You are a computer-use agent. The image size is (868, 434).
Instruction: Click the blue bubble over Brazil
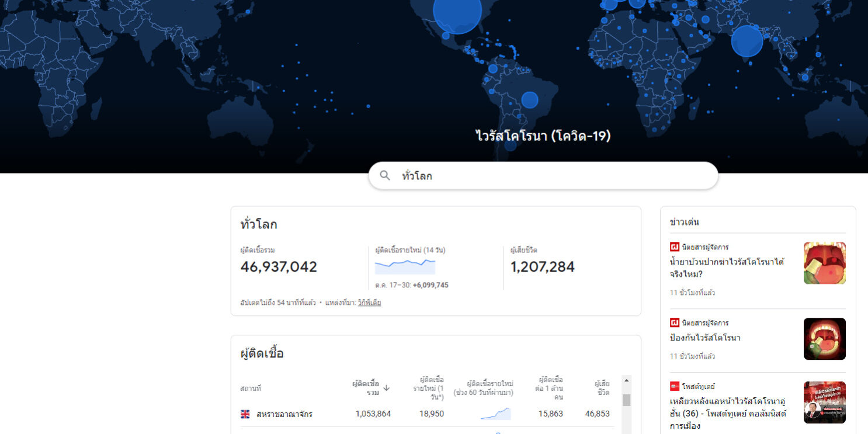point(529,100)
